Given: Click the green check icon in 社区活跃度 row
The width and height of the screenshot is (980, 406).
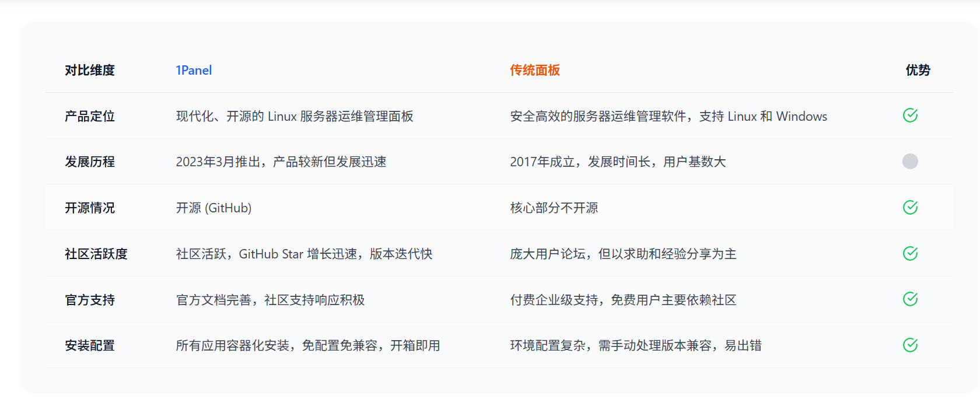Looking at the screenshot, I should click(910, 253).
